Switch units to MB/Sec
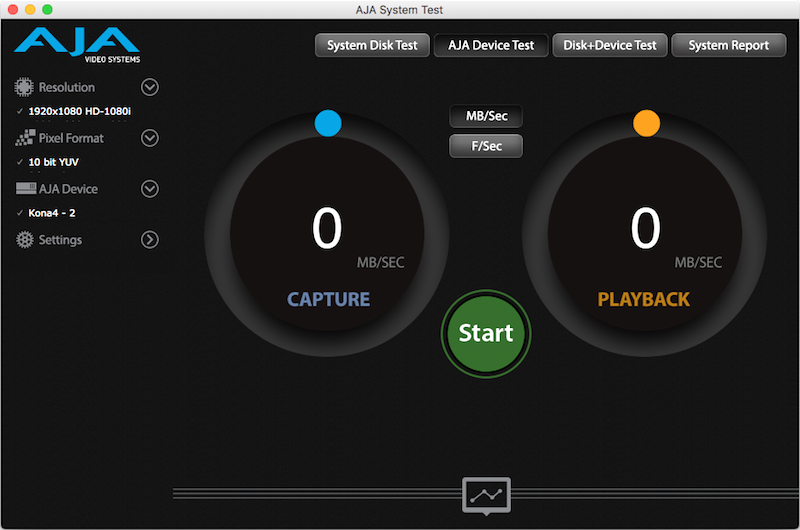The height and width of the screenshot is (530, 800). (486, 116)
